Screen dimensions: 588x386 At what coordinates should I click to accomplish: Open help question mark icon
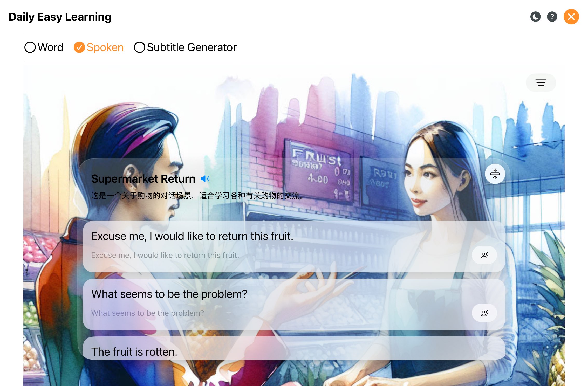click(x=552, y=17)
